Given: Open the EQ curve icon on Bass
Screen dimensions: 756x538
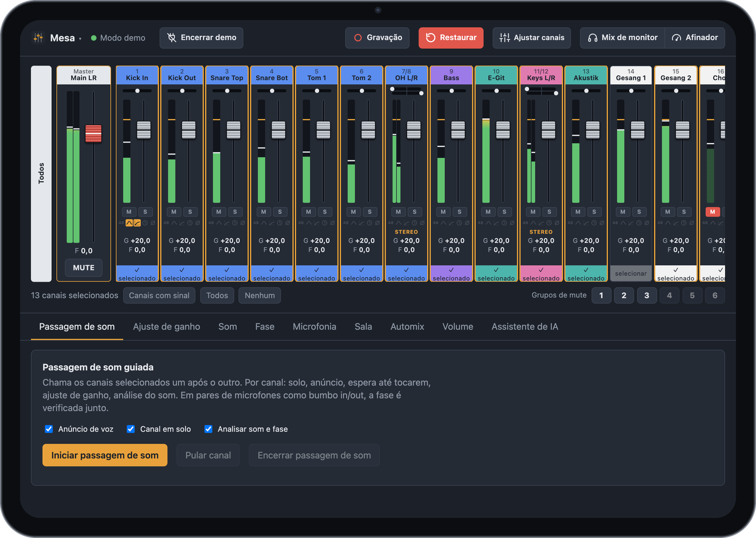Looking at the screenshot, I should click(x=443, y=223).
